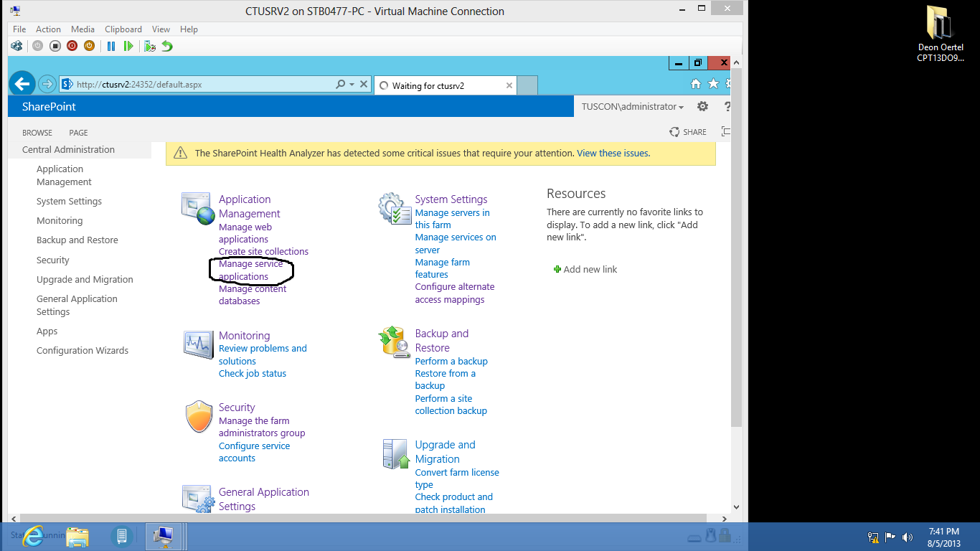Select Central Administration in left navigation

[68, 149]
